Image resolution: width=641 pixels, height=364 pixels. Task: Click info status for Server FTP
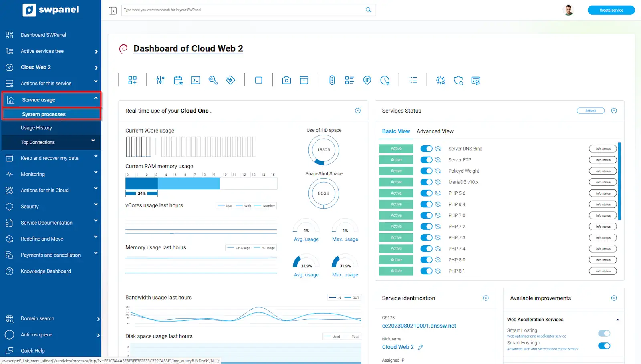[603, 160]
